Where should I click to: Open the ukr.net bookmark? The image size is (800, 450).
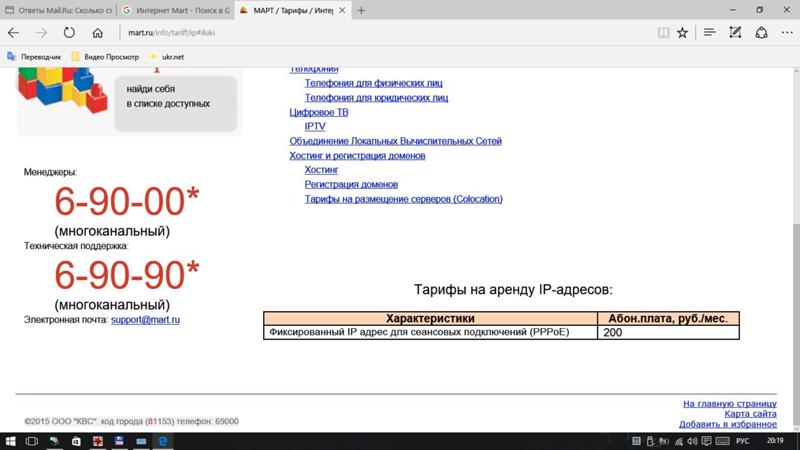[x=167, y=57]
